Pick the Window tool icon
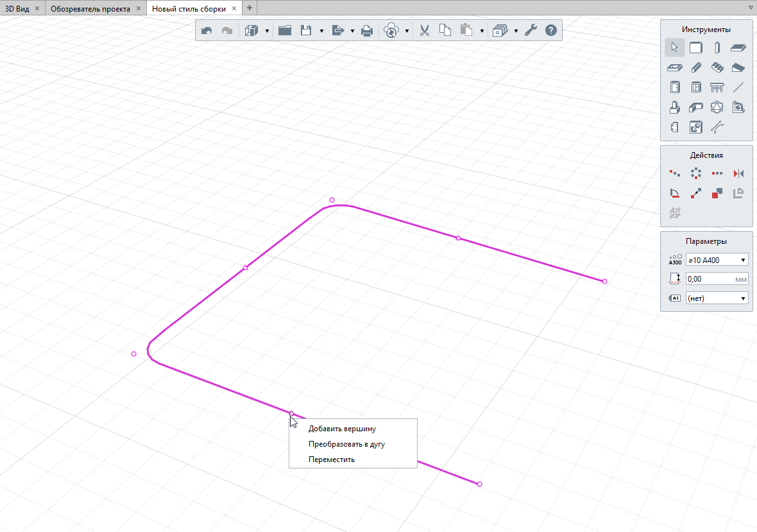The image size is (757, 532). (695, 87)
